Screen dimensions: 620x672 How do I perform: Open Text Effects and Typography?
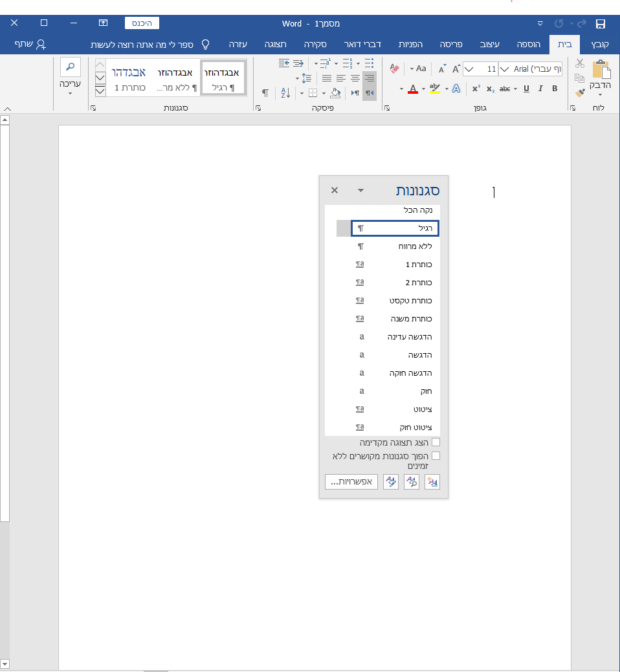pyautogui.click(x=456, y=89)
